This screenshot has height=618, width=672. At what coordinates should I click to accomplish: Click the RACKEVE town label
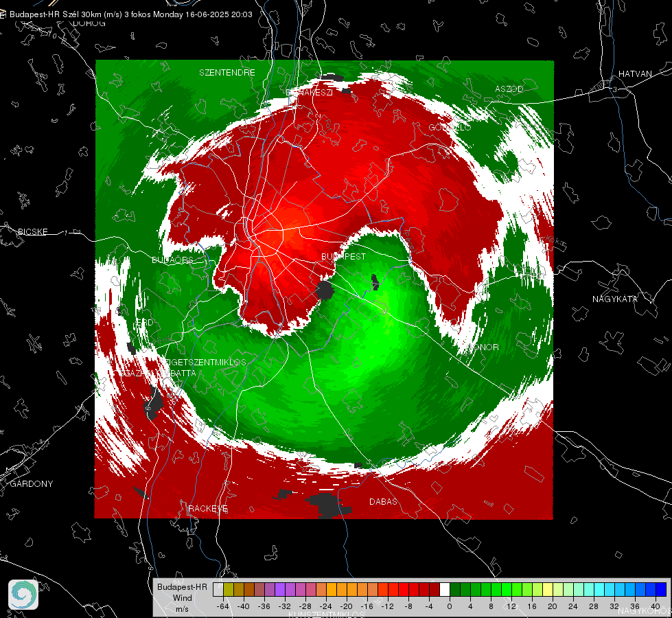208,508
